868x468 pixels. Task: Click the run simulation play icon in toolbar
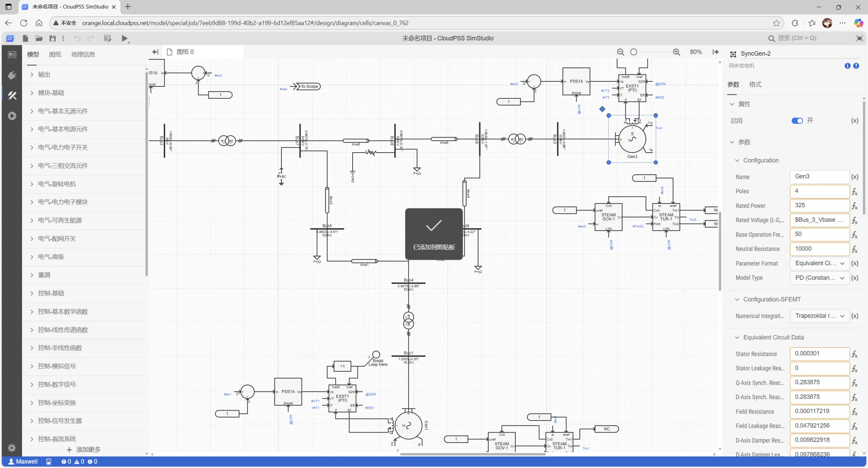[x=124, y=38]
